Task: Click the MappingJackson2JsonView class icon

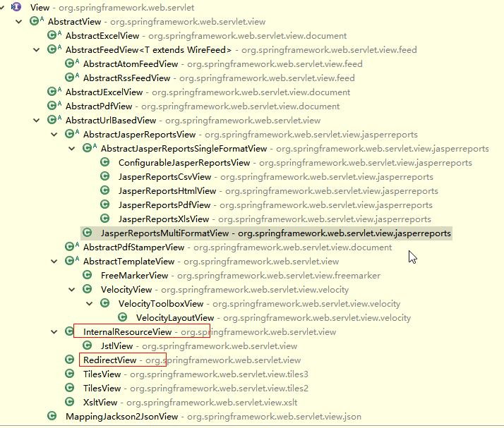Action: pos(52,416)
